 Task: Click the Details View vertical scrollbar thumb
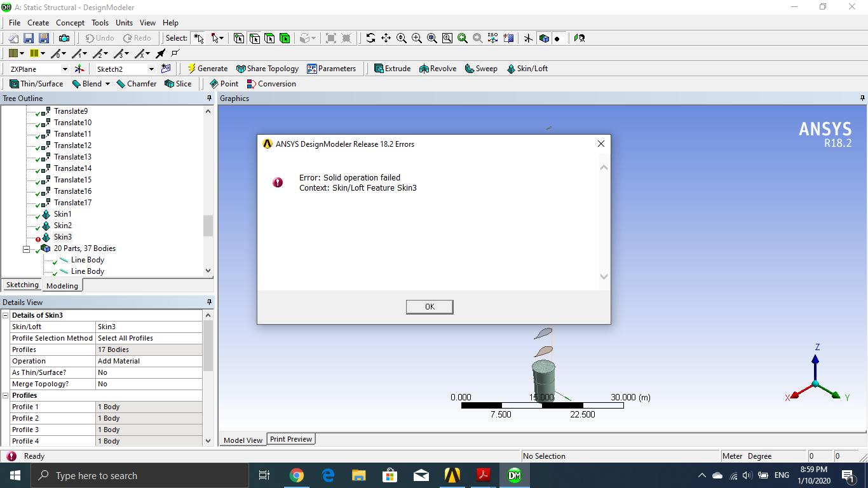208,346
